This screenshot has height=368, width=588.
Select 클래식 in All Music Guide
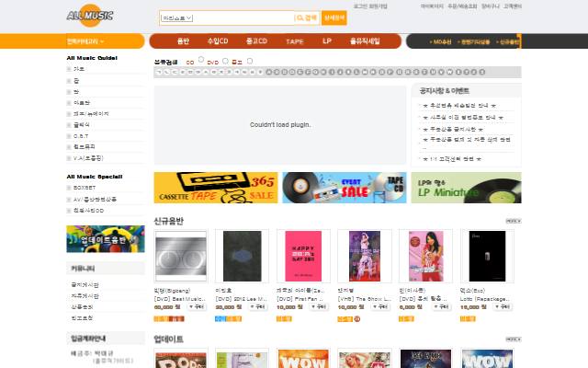click(82, 125)
